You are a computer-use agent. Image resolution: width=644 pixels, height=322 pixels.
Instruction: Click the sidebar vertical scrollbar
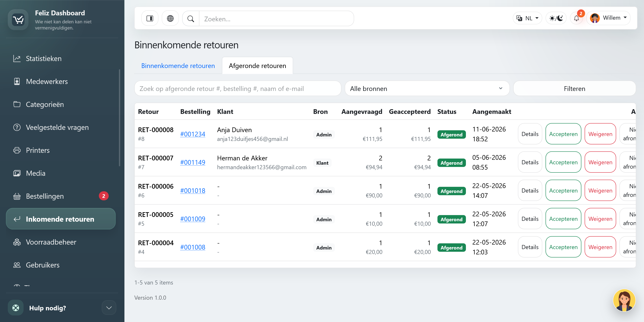click(120, 118)
